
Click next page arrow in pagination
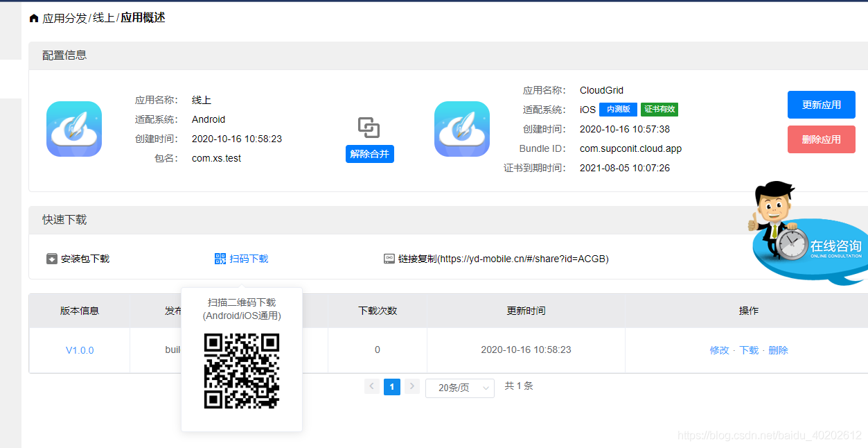pos(412,386)
